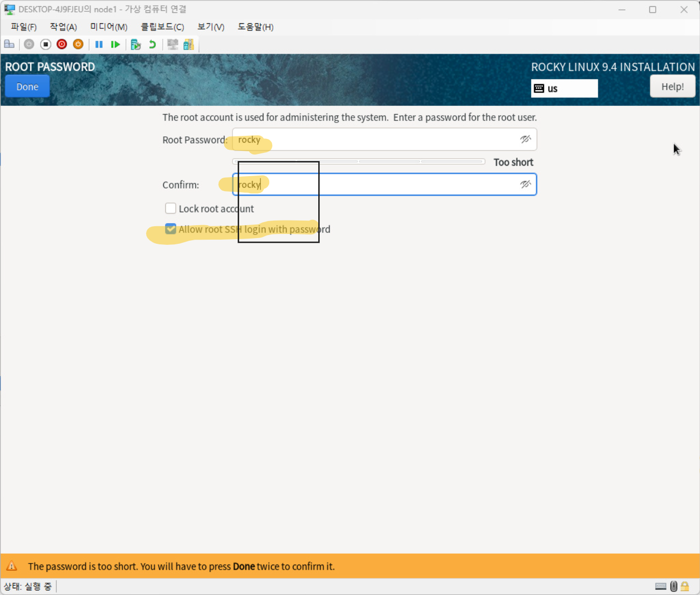This screenshot has height=595, width=700.
Task: Create a checkpoint with the toolbar icon
Action: (136, 44)
